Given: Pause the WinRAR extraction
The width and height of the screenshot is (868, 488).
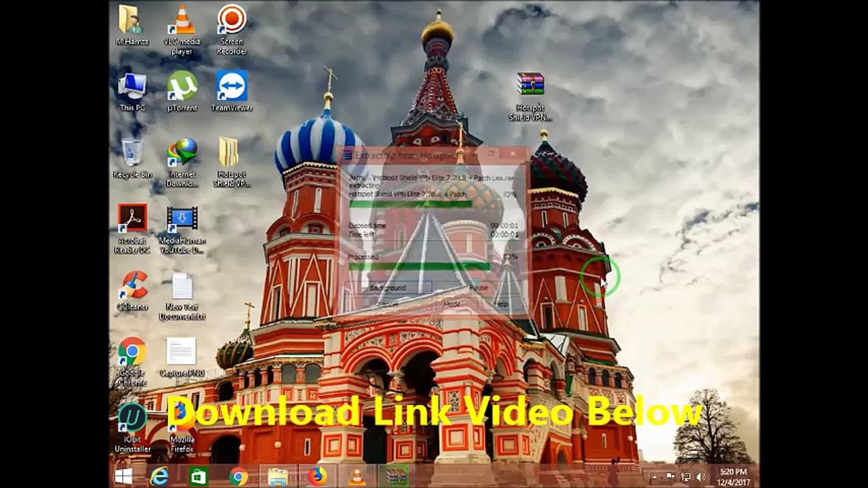Looking at the screenshot, I should (478, 288).
